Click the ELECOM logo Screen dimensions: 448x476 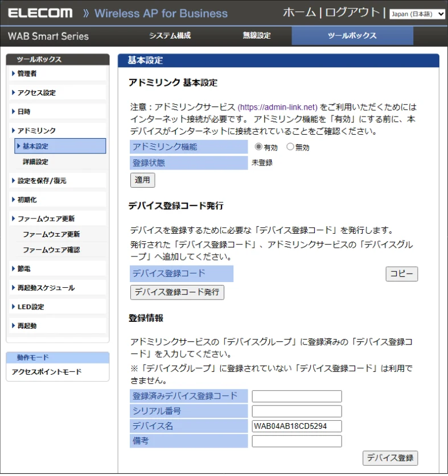(40, 13)
